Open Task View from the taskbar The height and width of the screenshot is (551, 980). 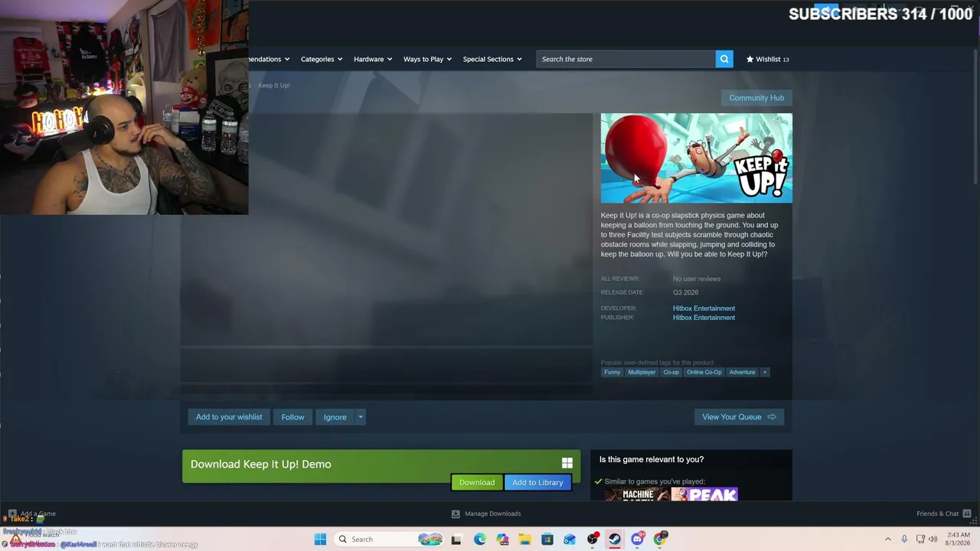(x=456, y=539)
